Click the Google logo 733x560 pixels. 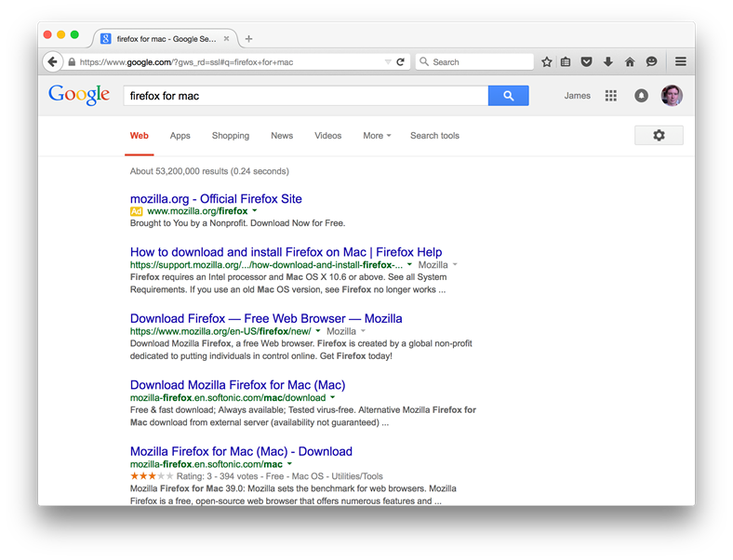(79, 96)
